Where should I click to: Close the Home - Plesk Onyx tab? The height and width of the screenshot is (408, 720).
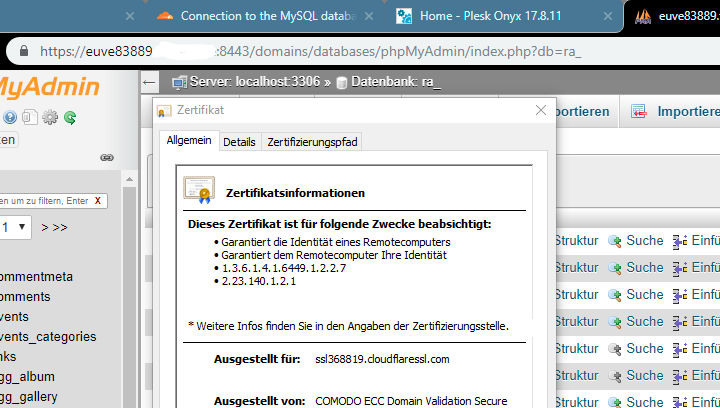(608, 16)
